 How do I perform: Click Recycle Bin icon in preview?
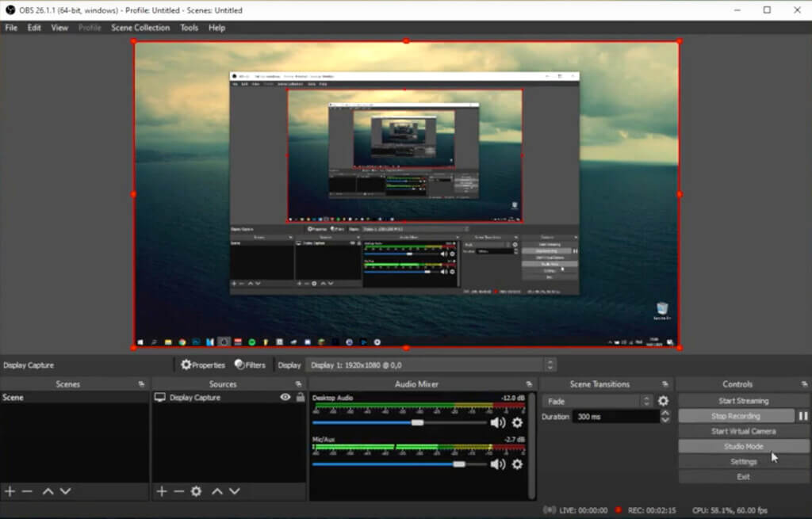[662, 311]
